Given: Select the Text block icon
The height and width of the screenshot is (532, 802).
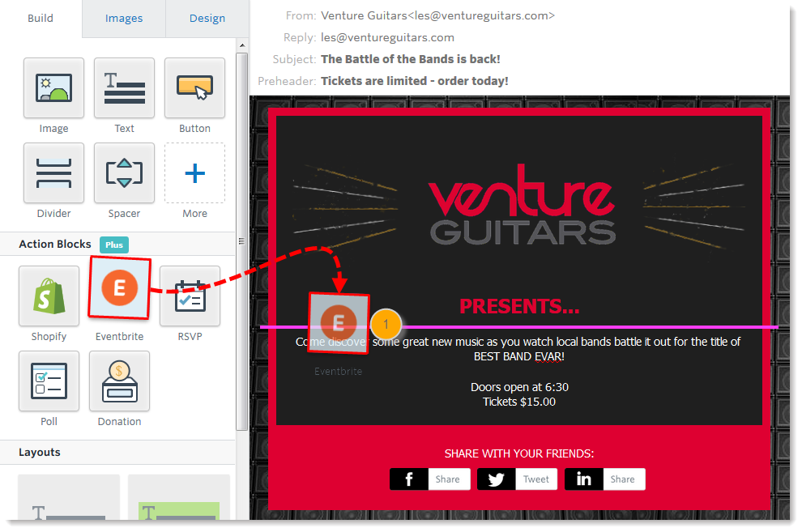Looking at the screenshot, I should (x=124, y=88).
